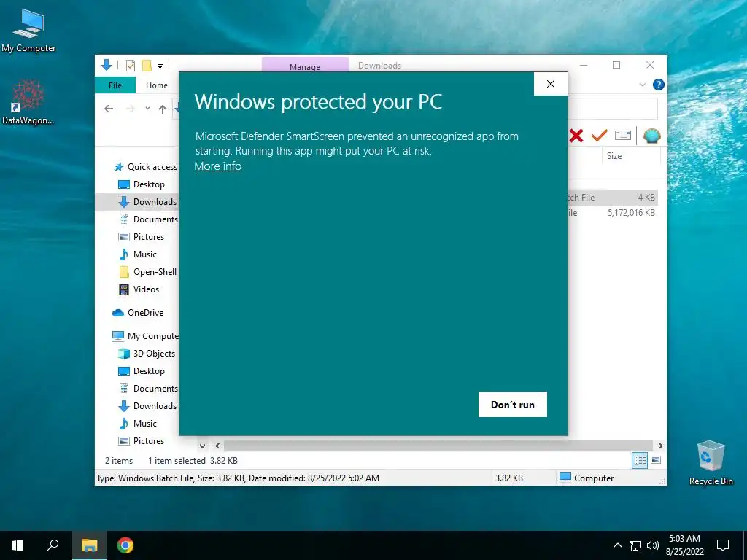Image resolution: width=747 pixels, height=560 pixels.
Task: Open volume speaker icon in system tray
Action: click(x=653, y=545)
